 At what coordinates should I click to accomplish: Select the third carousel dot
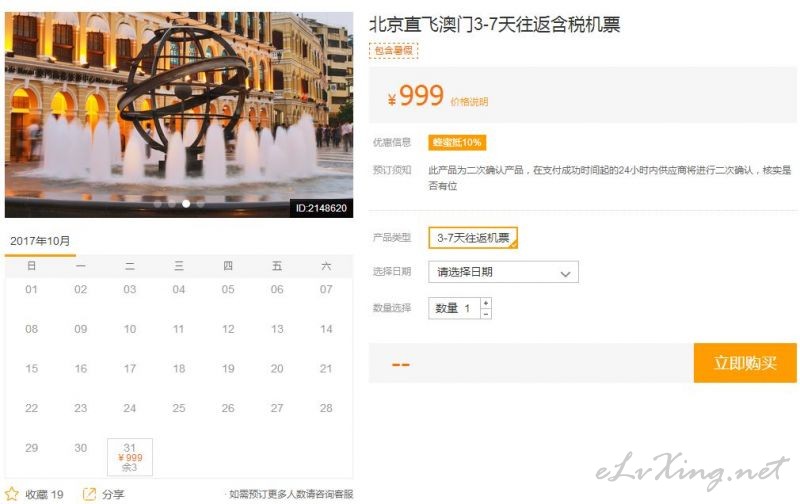(x=186, y=204)
